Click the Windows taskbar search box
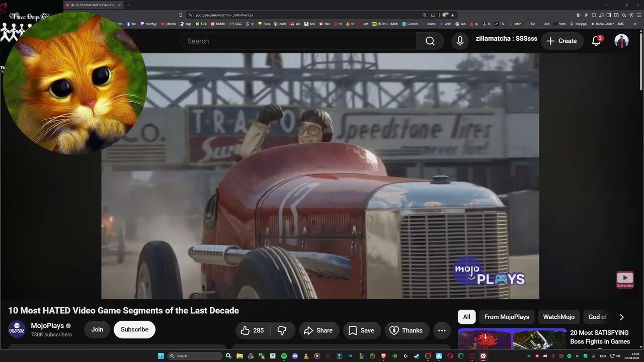The height and width of the screenshot is (362, 644). 195,356
